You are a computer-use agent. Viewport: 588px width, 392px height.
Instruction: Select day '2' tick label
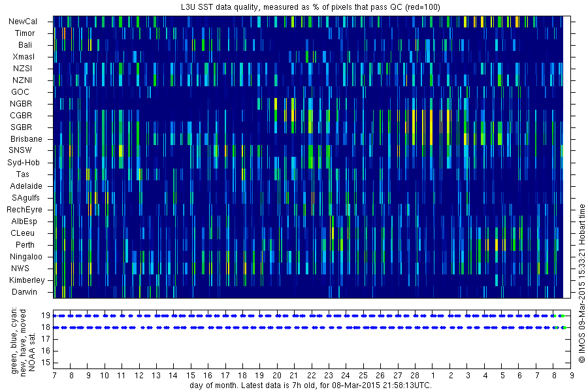[451, 376]
